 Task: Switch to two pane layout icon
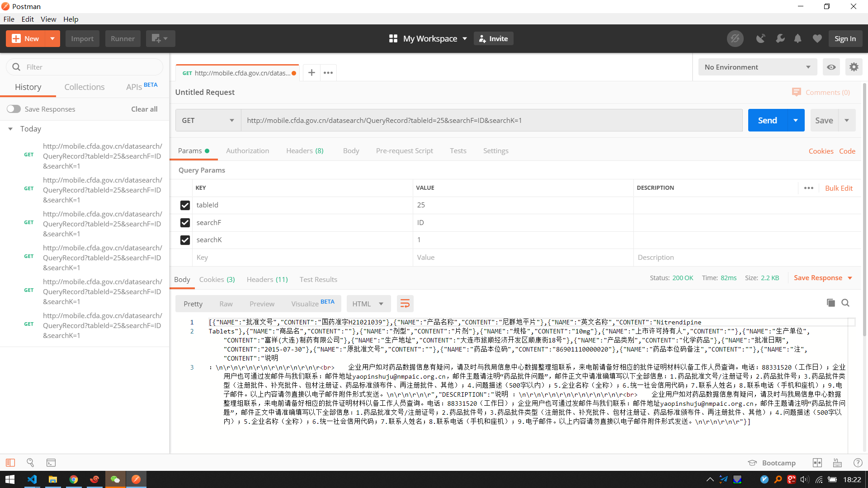817,463
